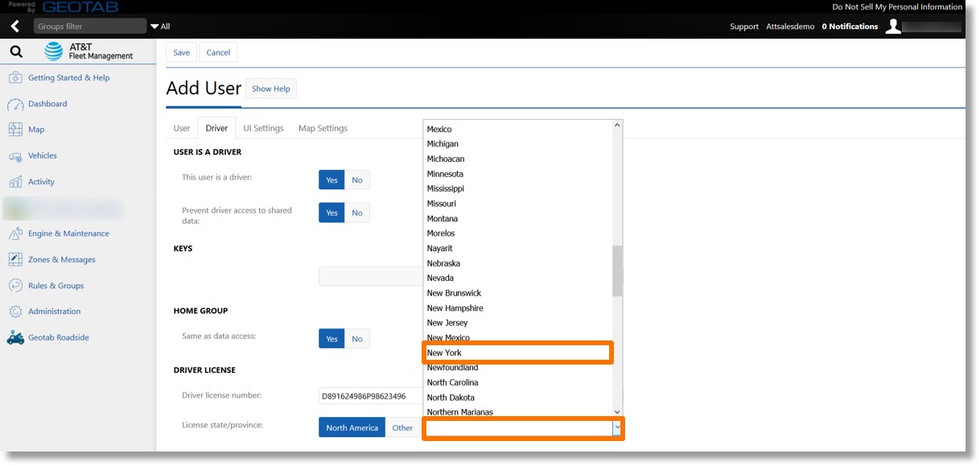Open Administration in the sidebar
The image size is (980, 466).
[54, 311]
